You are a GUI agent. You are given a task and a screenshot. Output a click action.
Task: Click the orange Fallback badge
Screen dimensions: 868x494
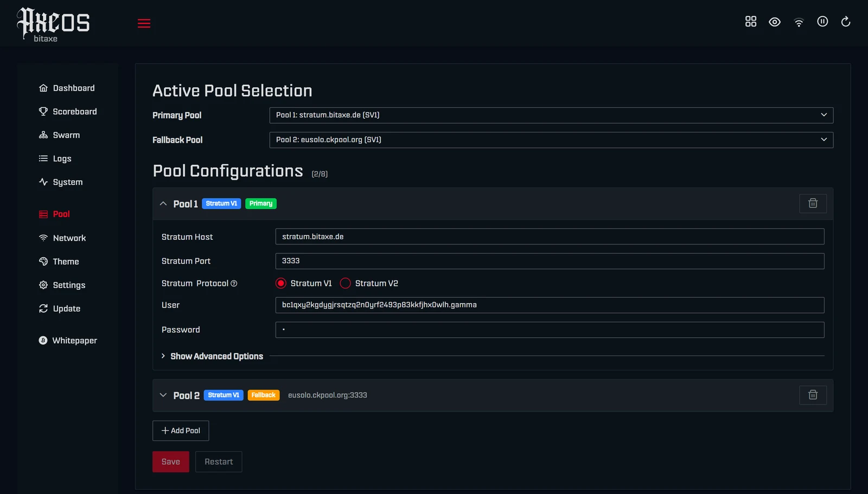(264, 395)
